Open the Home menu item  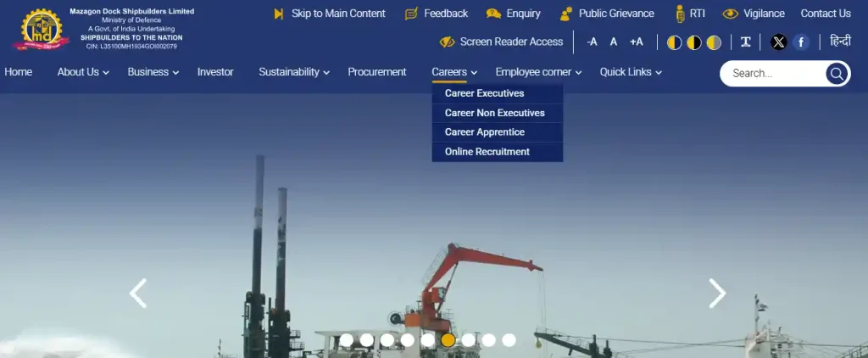click(x=19, y=72)
